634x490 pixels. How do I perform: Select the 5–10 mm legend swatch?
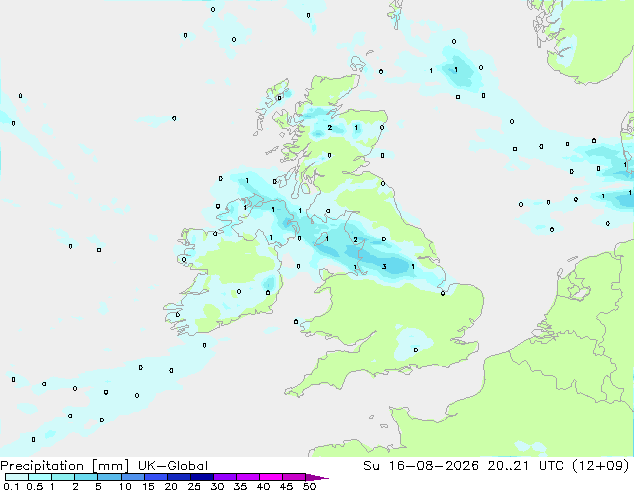[x=109, y=477]
